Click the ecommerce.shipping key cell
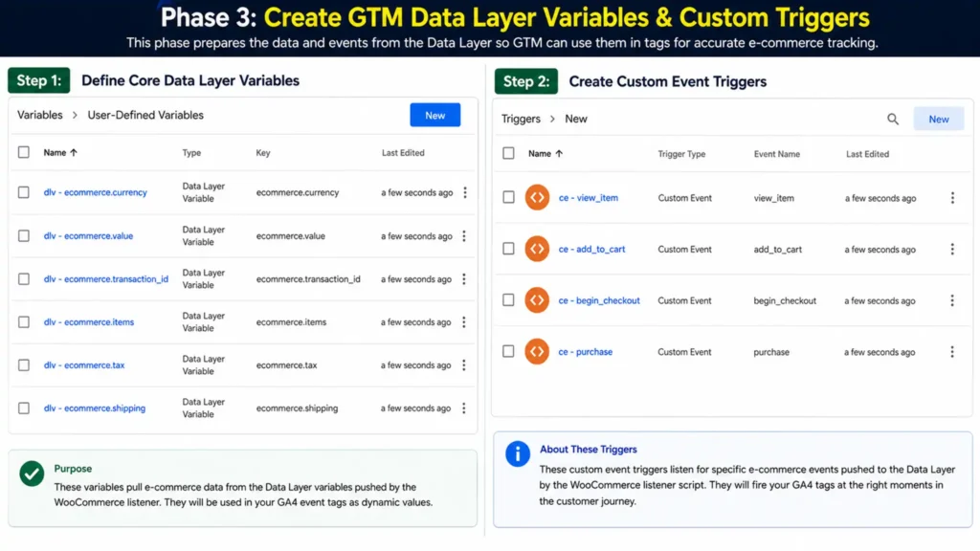 point(297,408)
